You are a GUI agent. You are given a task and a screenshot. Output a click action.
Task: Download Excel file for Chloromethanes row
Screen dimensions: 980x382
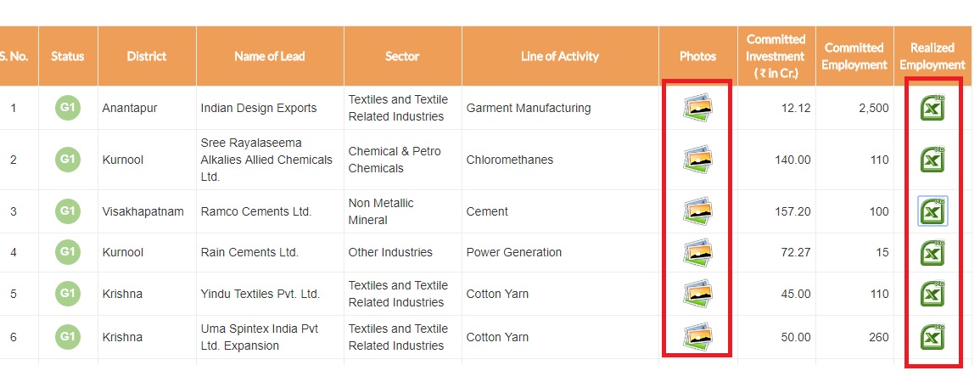(932, 160)
